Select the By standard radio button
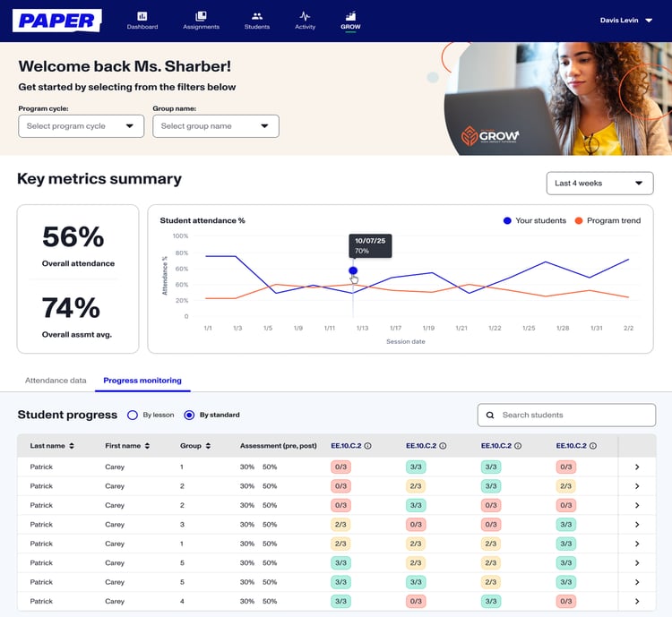The image size is (672, 617). pos(189,416)
